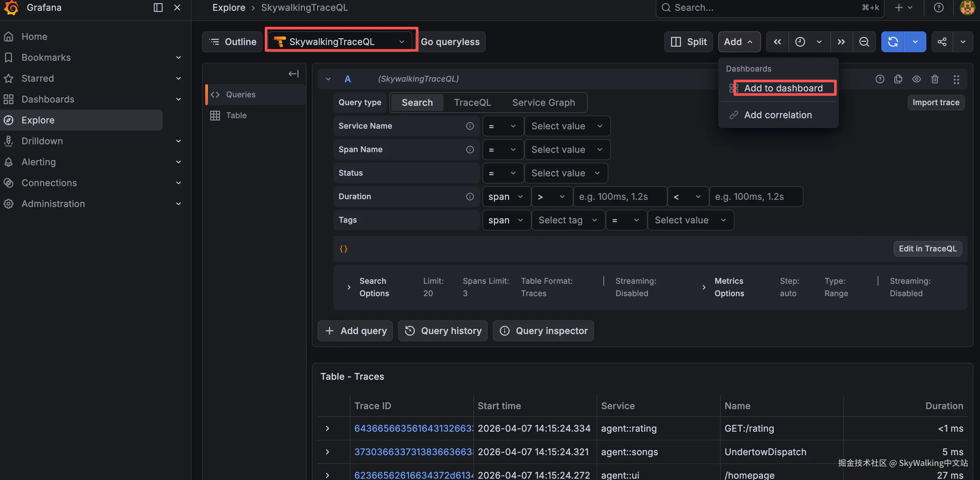
Task: Undock the sidebar menu icon
Action: click(158, 8)
